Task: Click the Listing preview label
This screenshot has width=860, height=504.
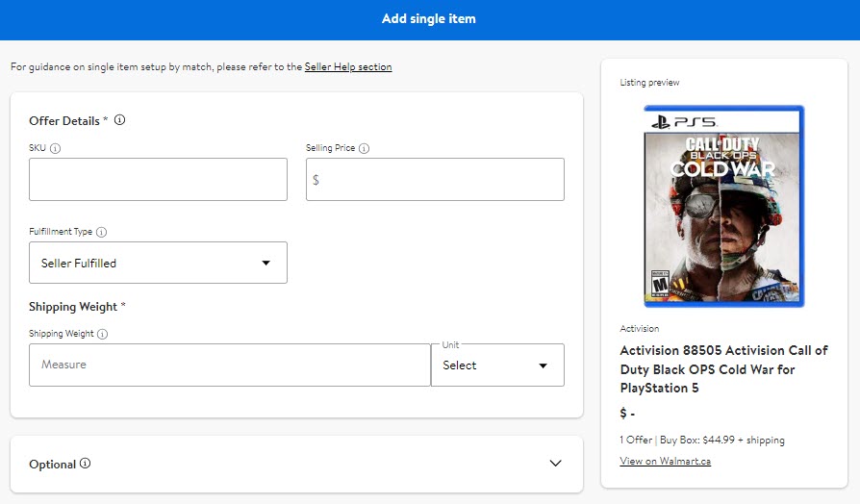Action: coord(649,83)
